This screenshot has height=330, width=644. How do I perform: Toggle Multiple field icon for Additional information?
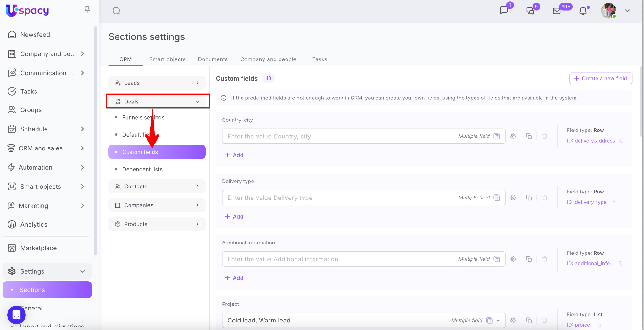(x=497, y=259)
